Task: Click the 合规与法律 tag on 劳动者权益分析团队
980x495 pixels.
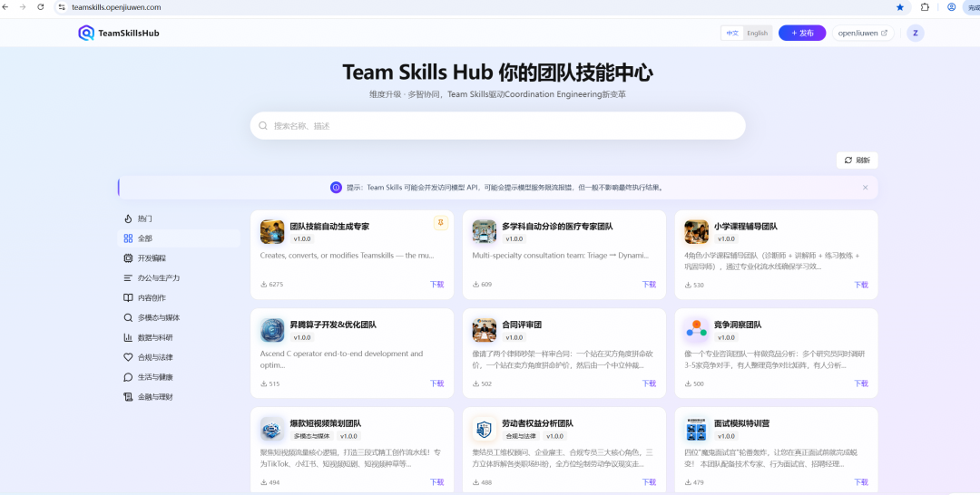Action: (521, 436)
